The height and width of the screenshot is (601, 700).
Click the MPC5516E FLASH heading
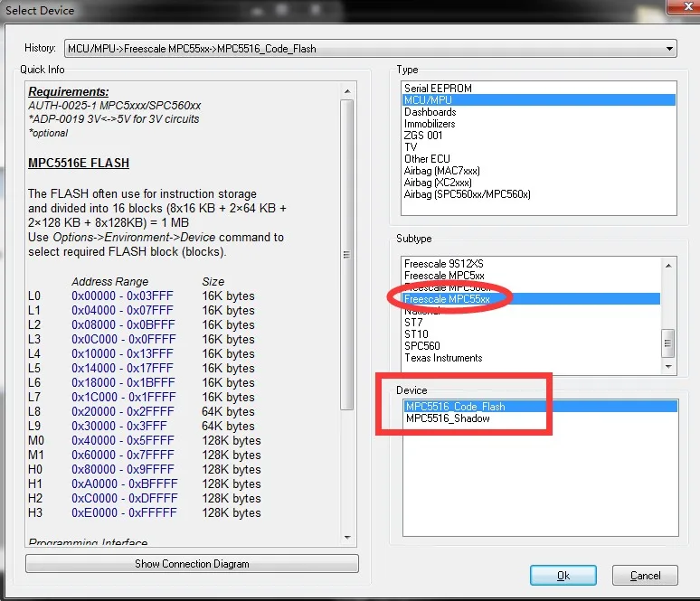[x=79, y=163]
